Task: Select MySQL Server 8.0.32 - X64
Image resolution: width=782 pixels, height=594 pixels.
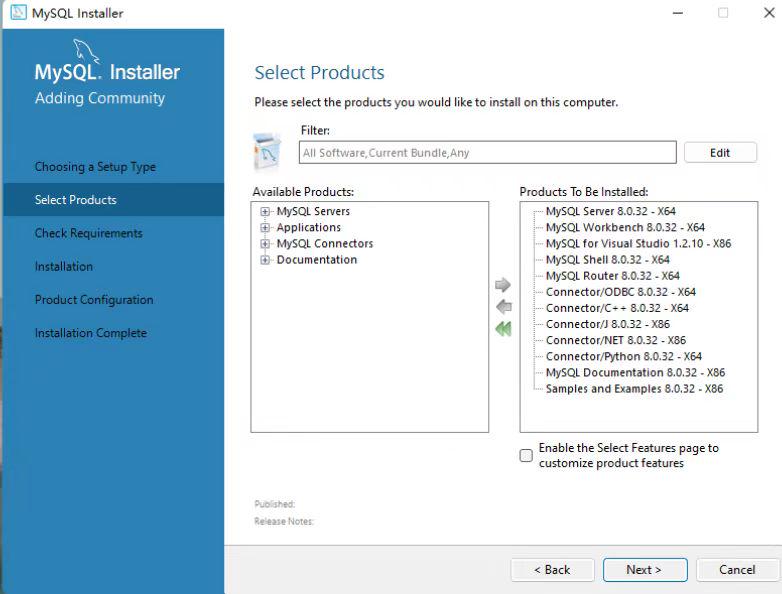Action: 610,211
